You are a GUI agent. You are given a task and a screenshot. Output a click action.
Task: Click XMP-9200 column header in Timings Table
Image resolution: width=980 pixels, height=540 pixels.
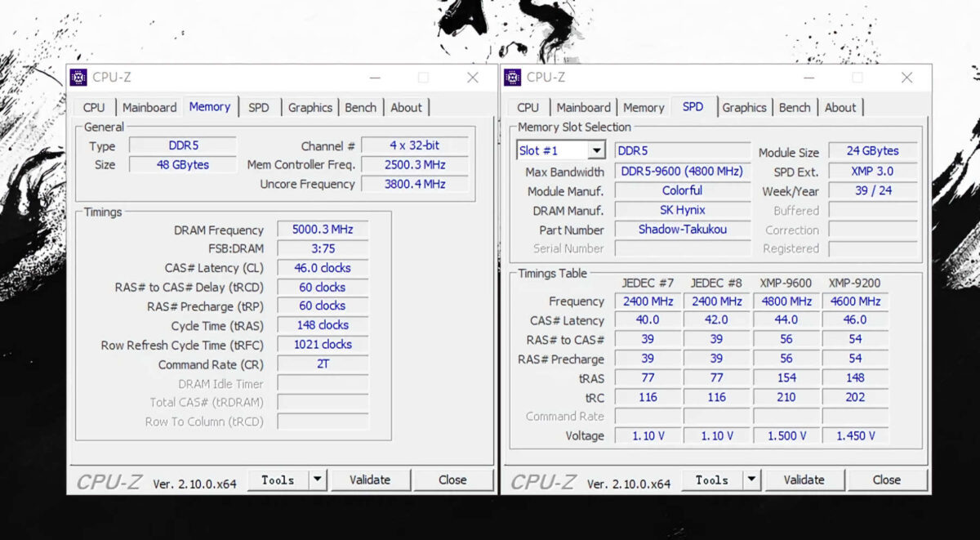coord(854,283)
